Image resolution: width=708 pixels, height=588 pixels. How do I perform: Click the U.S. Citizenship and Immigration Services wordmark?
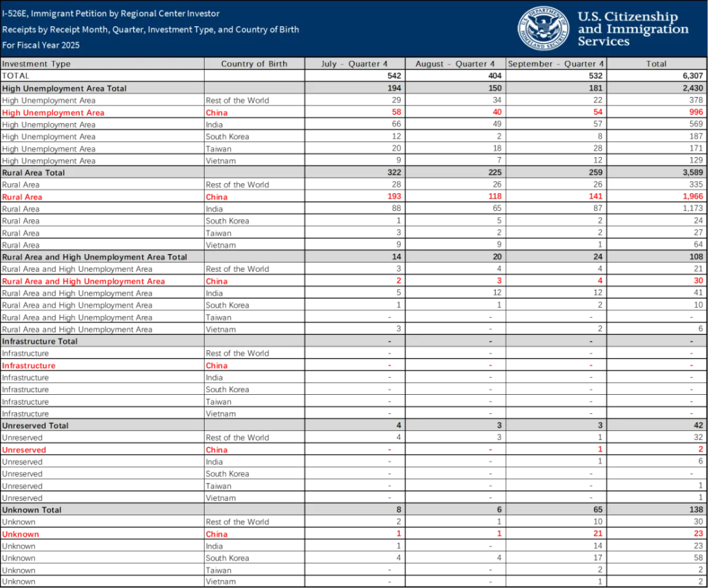(632, 29)
